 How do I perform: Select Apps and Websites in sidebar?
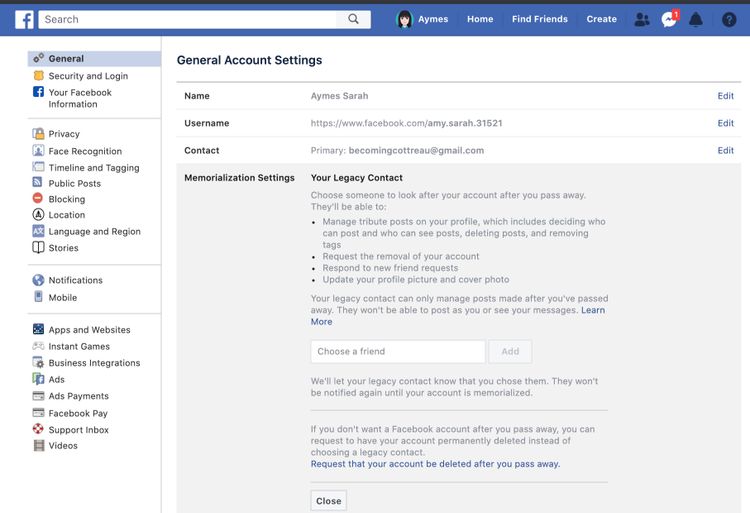tap(89, 329)
